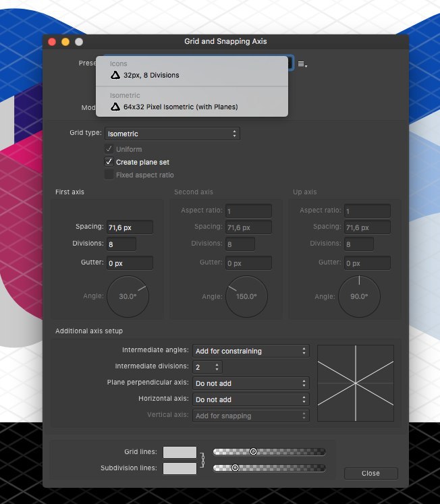Click the Icons category header
440x504 pixels.
point(118,63)
